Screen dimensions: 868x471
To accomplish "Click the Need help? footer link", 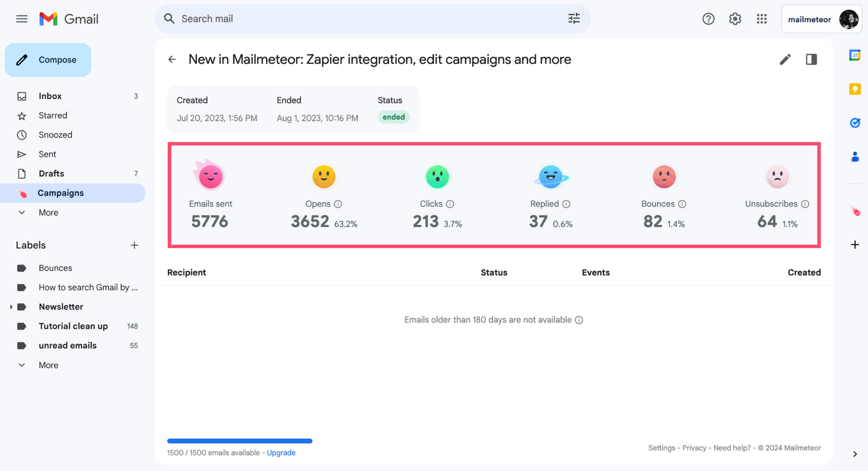I will (x=732, y=448).
